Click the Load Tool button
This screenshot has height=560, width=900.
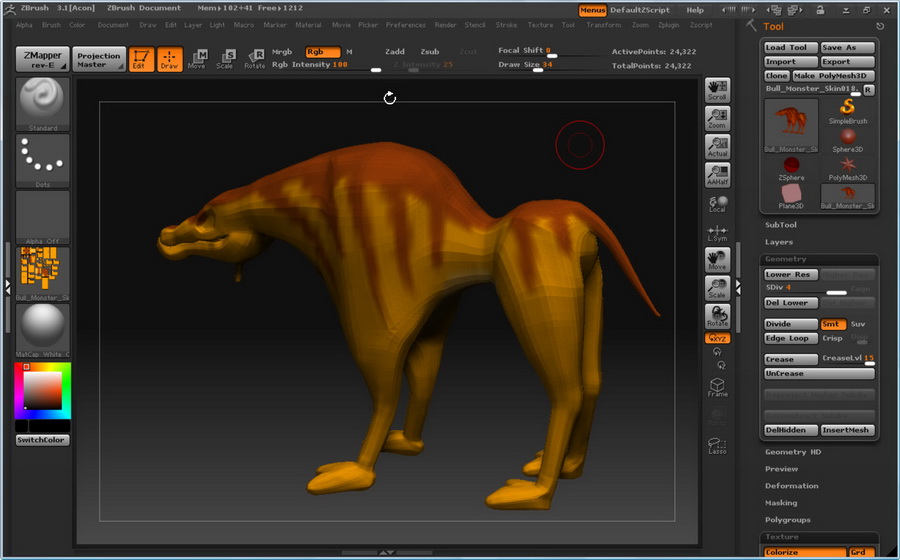pos(789,47)
